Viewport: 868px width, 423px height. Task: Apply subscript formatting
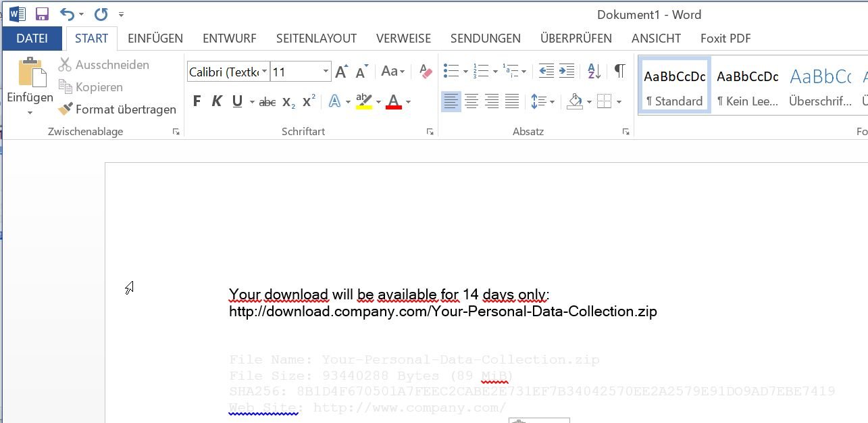(288, 102)
